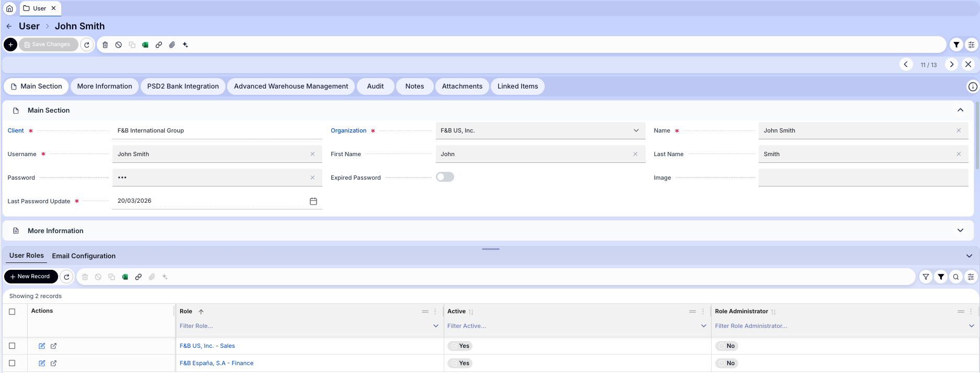Screen dimensions: 980x373
Task: Click the New Record button
Action: 31,277
